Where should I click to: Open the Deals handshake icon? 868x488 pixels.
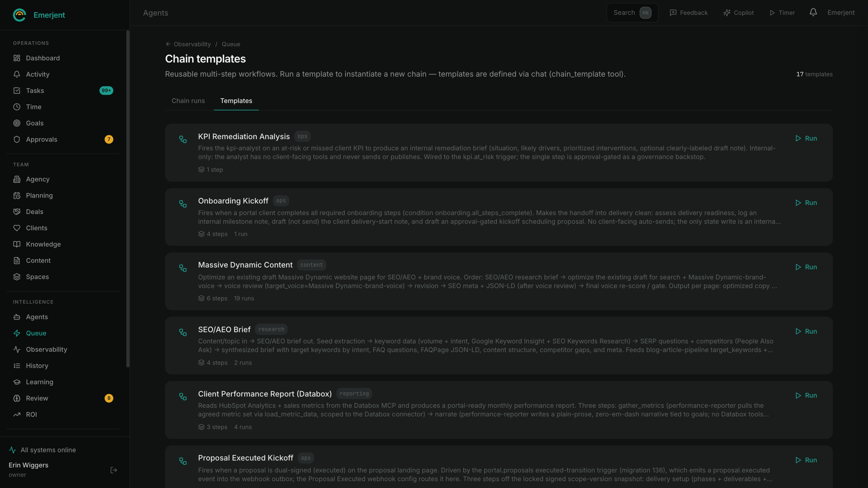(17, 211)
